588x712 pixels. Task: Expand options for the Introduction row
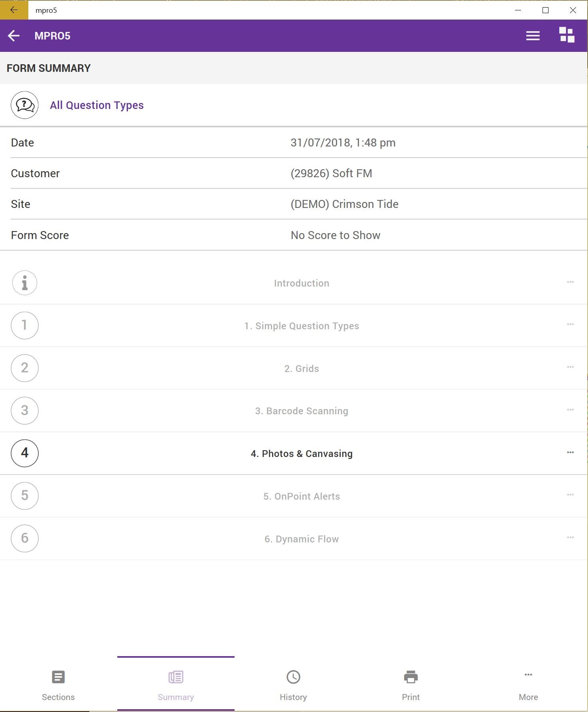570,282
